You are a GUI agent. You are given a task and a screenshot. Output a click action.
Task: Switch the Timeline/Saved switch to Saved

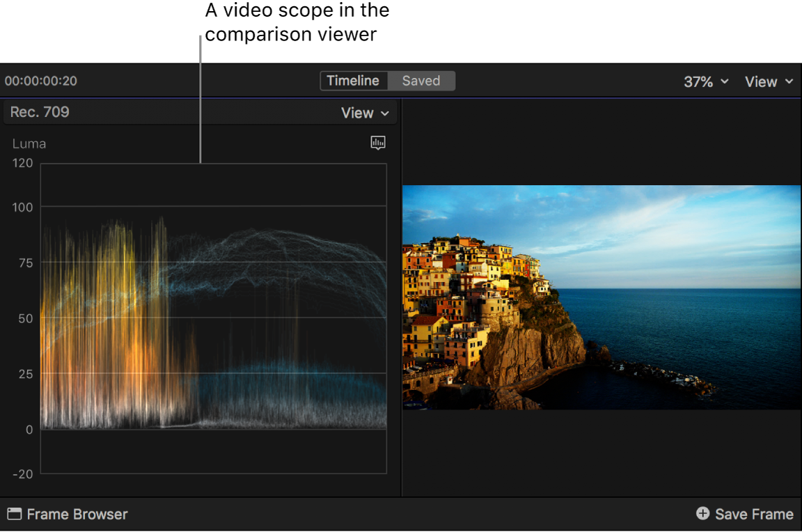point(420,80)
